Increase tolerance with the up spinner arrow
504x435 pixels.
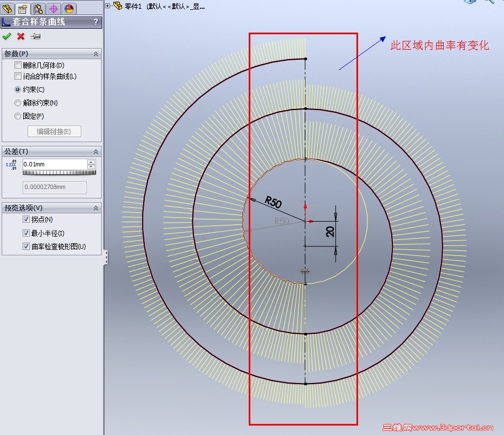[91, 162]
